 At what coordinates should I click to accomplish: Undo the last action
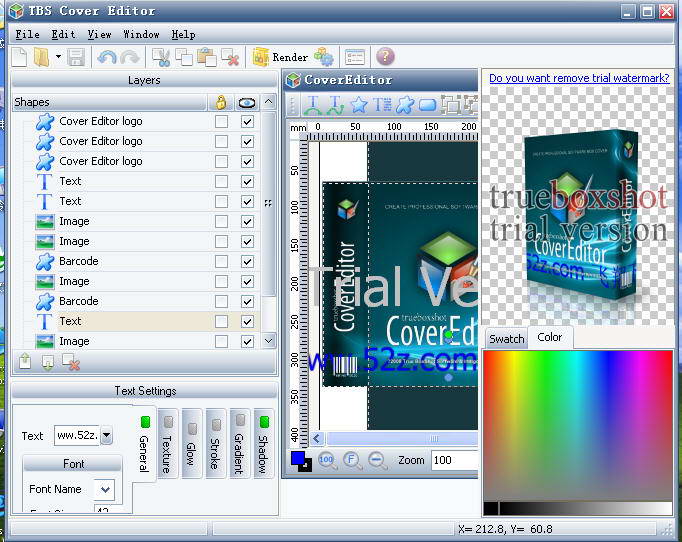107,57
